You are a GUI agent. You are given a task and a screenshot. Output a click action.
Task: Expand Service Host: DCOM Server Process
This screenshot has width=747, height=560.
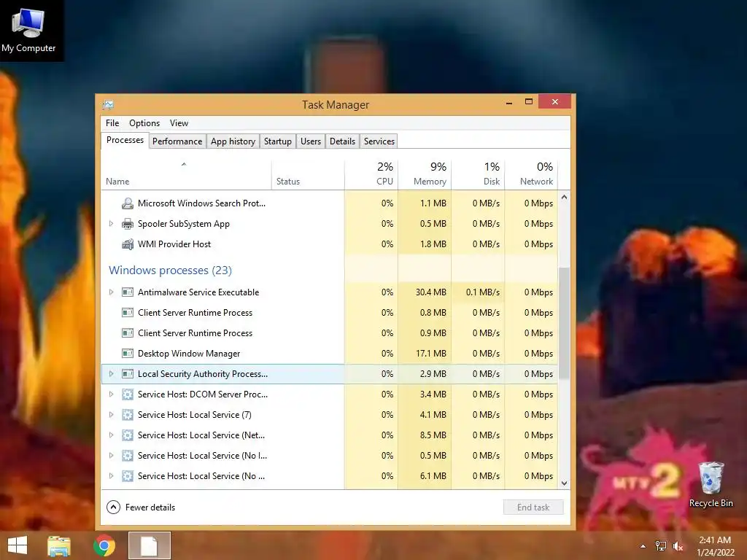click(111, 394)
